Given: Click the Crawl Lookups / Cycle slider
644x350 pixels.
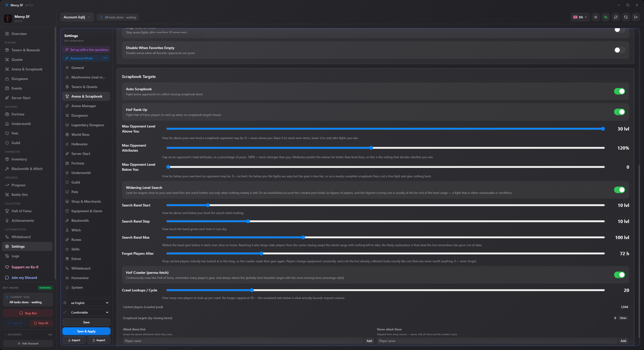Looking at the screenshot, I should coord(386,290).
